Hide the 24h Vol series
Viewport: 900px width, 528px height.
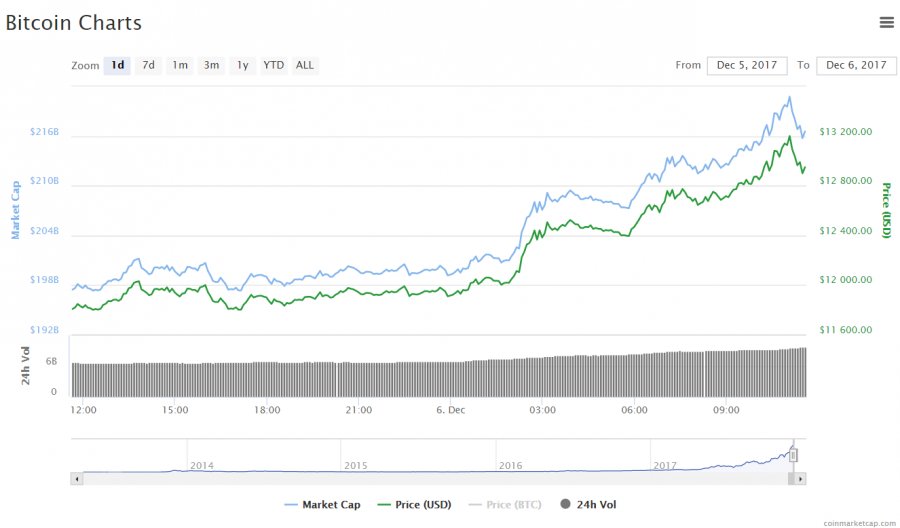[x=596, y=505]
